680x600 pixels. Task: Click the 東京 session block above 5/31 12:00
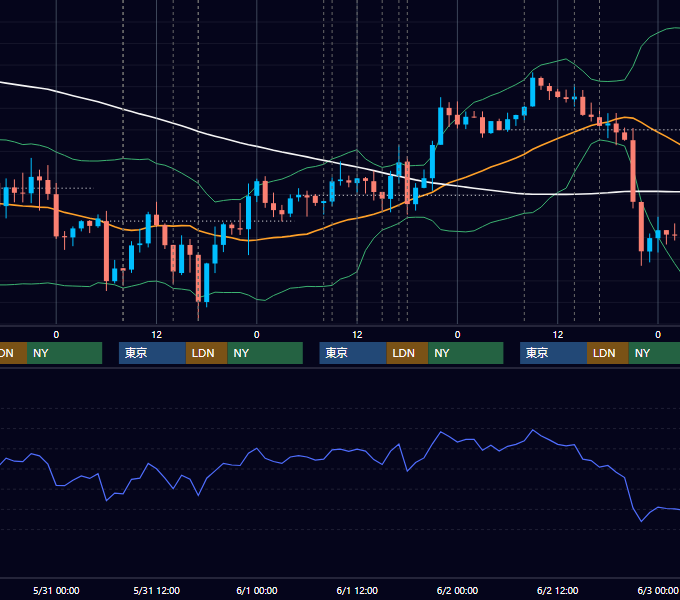click(153, 353)
